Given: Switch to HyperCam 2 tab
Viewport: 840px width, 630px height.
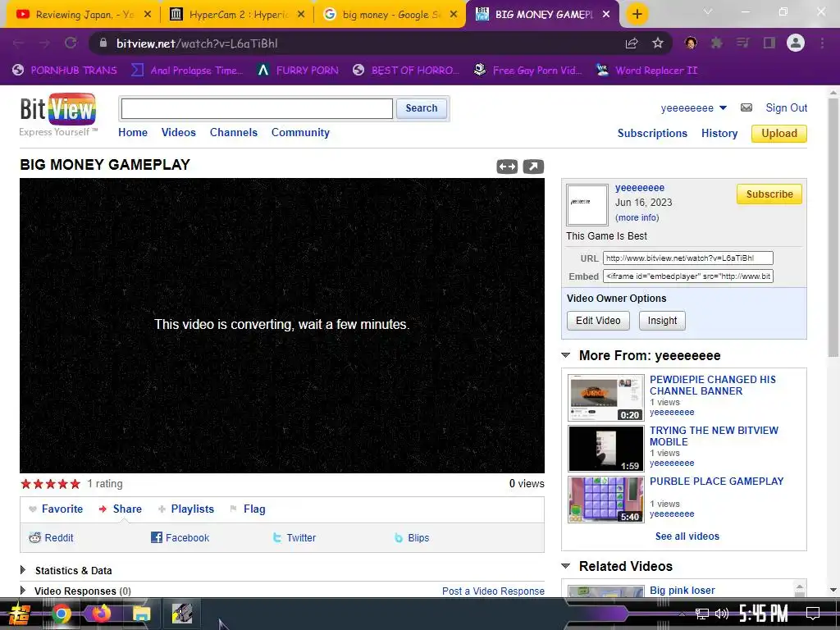Looking at the screenshot, I should coord(237,15).
